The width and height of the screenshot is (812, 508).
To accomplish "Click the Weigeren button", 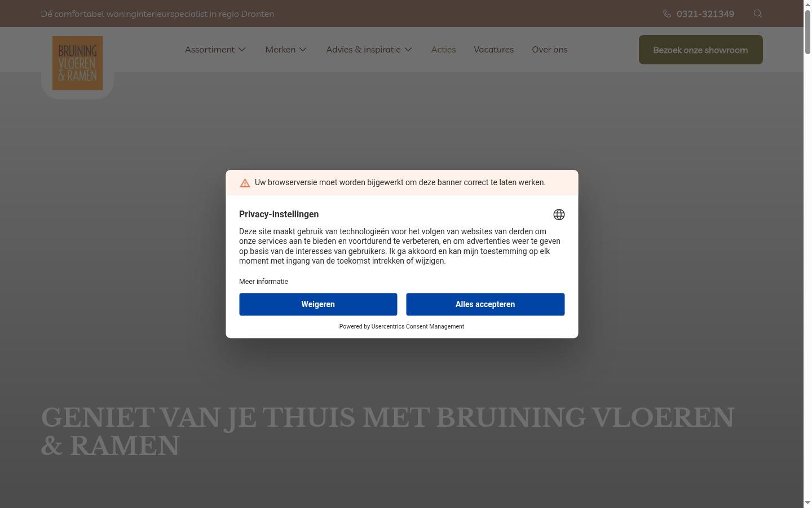I will pos(318,304).
